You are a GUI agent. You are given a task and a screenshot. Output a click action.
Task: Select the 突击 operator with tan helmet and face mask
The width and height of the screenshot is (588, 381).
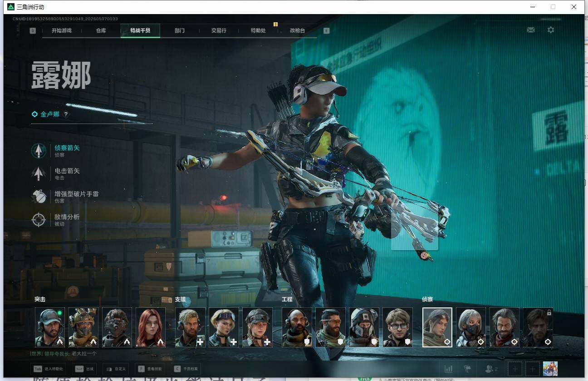(83, 327)
